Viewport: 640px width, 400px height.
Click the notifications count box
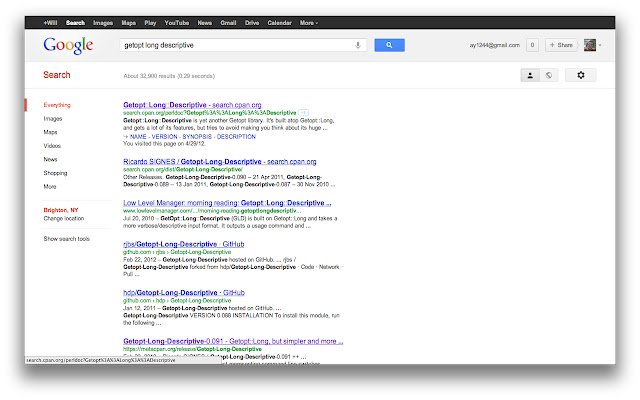coord(532,45)
